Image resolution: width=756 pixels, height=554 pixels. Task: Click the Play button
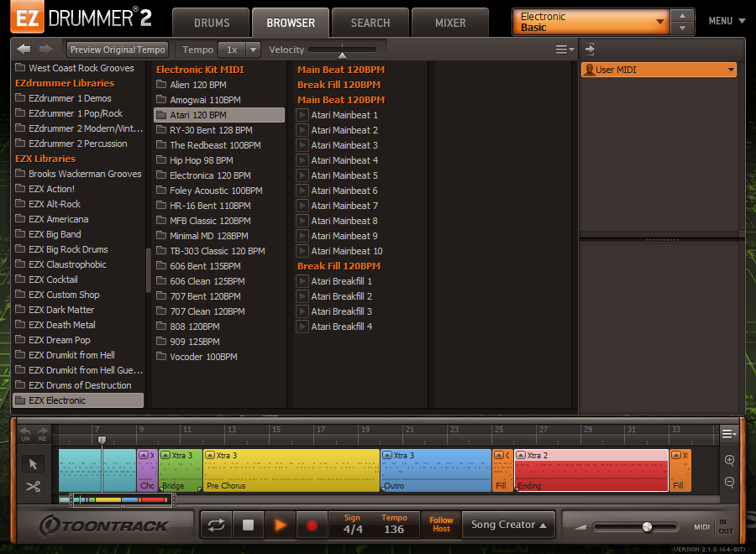coord(280,525)
